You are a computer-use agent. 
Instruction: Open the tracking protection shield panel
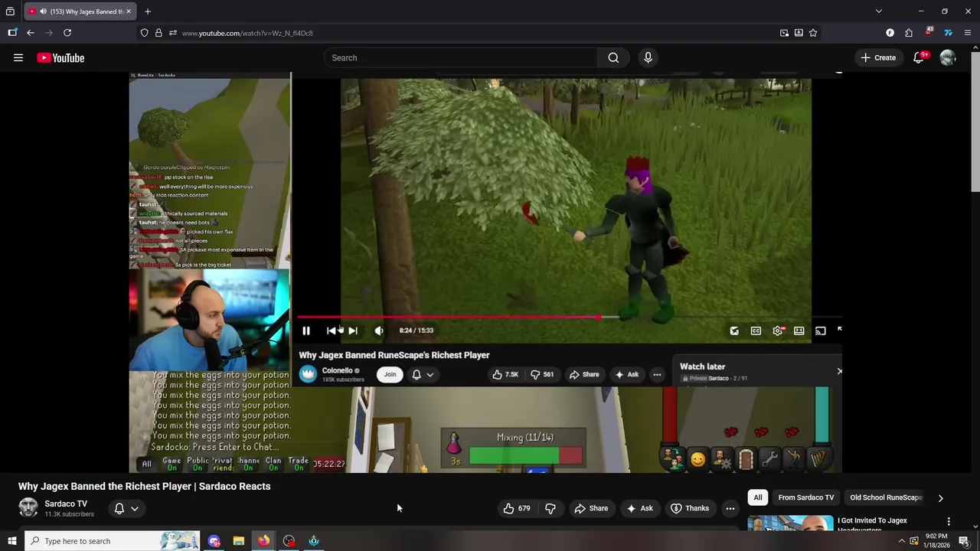click(144, 33)
